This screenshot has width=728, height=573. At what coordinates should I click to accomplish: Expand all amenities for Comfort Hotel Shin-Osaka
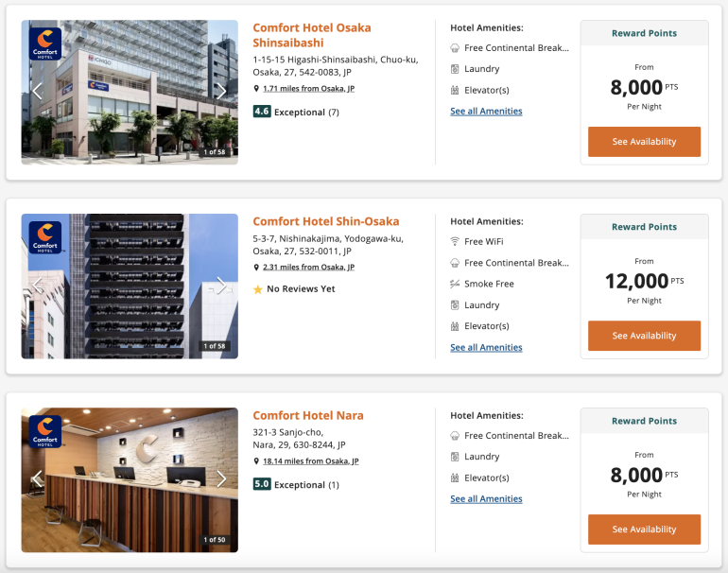486,347
